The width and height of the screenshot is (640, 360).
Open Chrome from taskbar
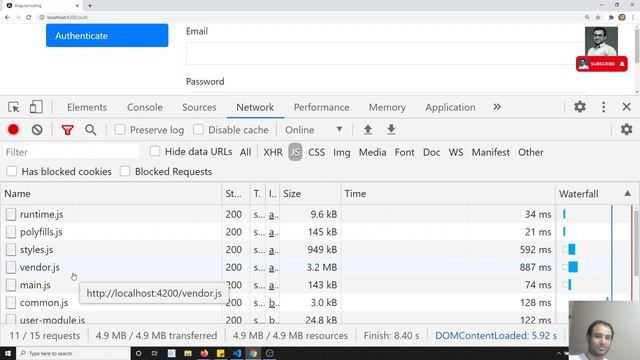253,353
